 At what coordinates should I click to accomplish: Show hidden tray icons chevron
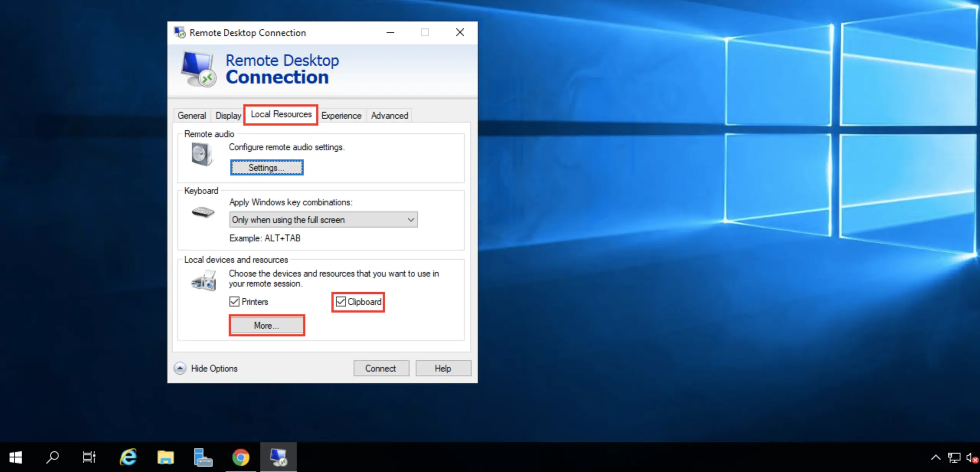(936, 457)
